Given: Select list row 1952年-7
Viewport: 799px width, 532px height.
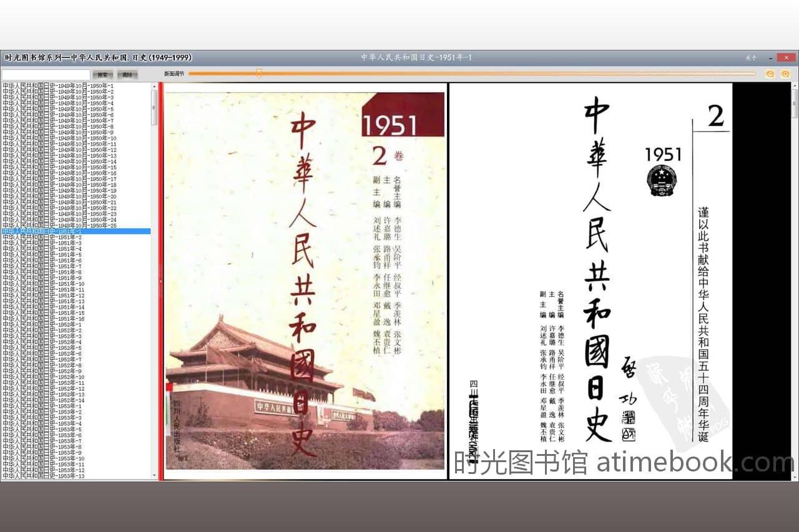Looking at the screenshot, I should (x=76, y=359).
